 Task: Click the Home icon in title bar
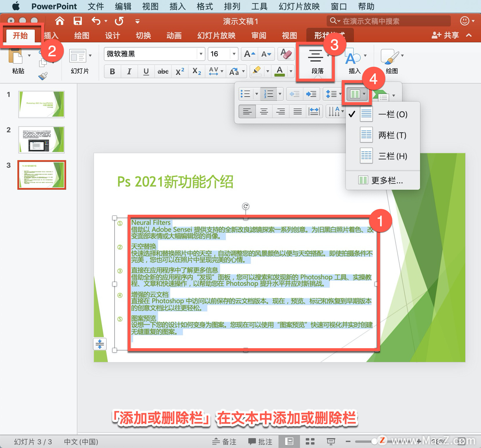60,21
